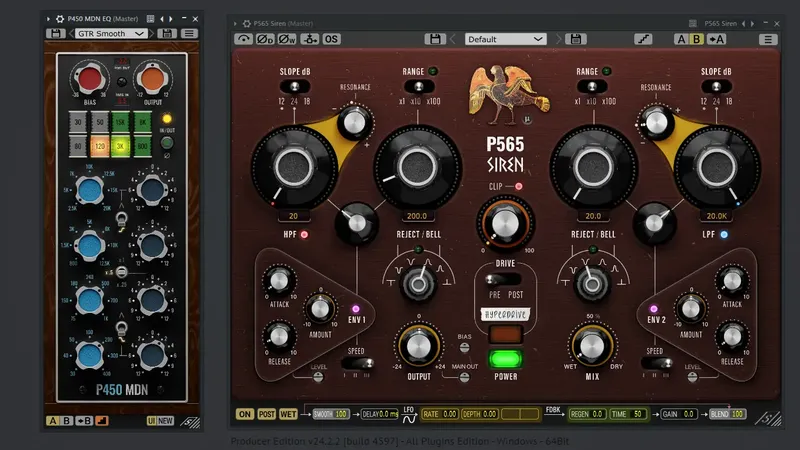This screenshot has height=450, width=800.
Task: Open the GTR Smooth preset dropdown
Action: tap(111, 34)
